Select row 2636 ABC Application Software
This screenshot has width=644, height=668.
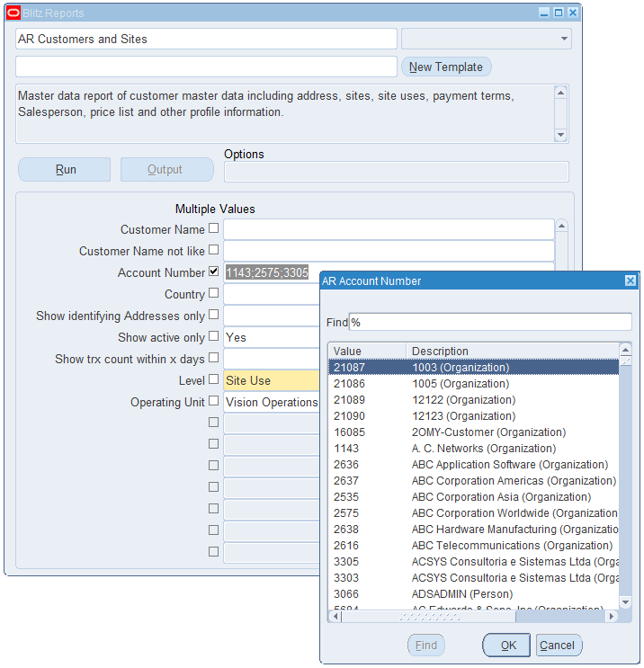(473, 464)
